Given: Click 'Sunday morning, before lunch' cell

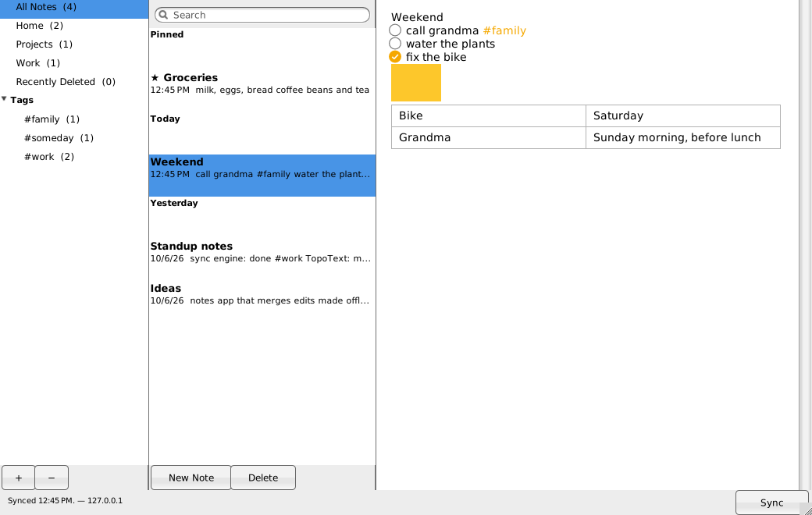Looking at the screenshot, I should pyautogui.click(x=683, y=137).
